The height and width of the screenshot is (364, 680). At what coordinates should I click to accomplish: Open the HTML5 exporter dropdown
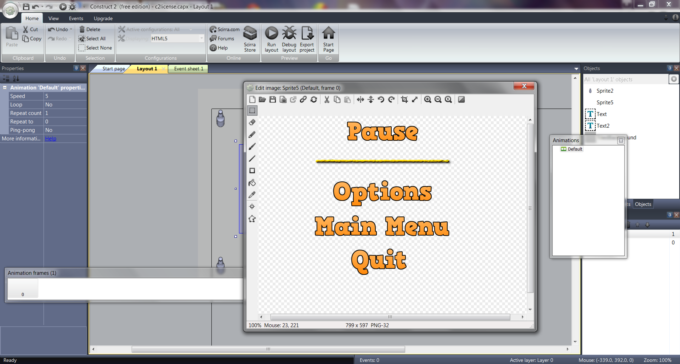tap(177, 39)
